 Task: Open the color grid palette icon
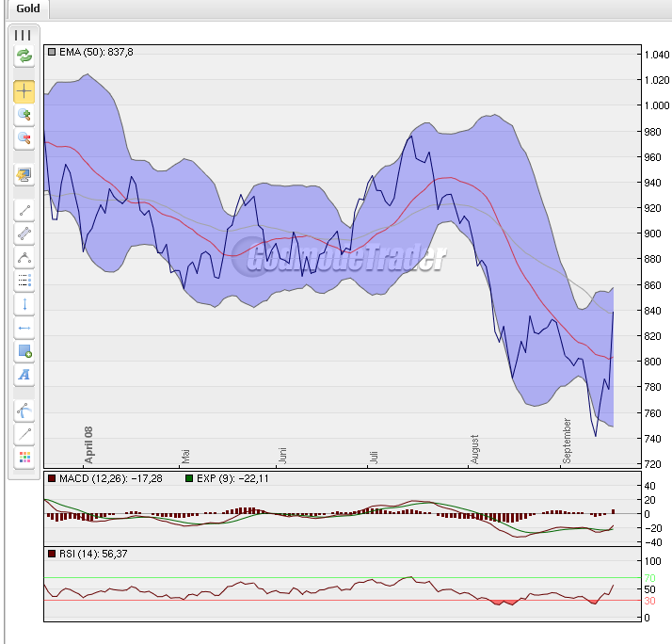pyautogui.click(x=24, y=459)
